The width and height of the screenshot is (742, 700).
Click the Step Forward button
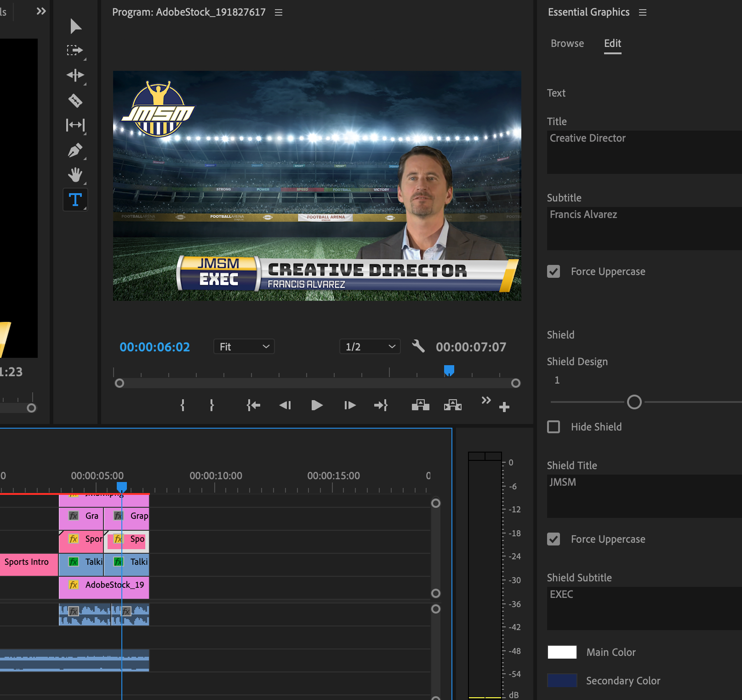(349, 405)
